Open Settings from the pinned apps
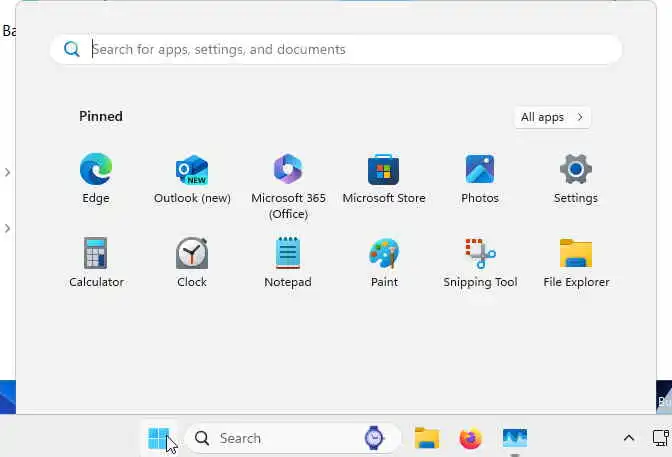 click(576, 179)
